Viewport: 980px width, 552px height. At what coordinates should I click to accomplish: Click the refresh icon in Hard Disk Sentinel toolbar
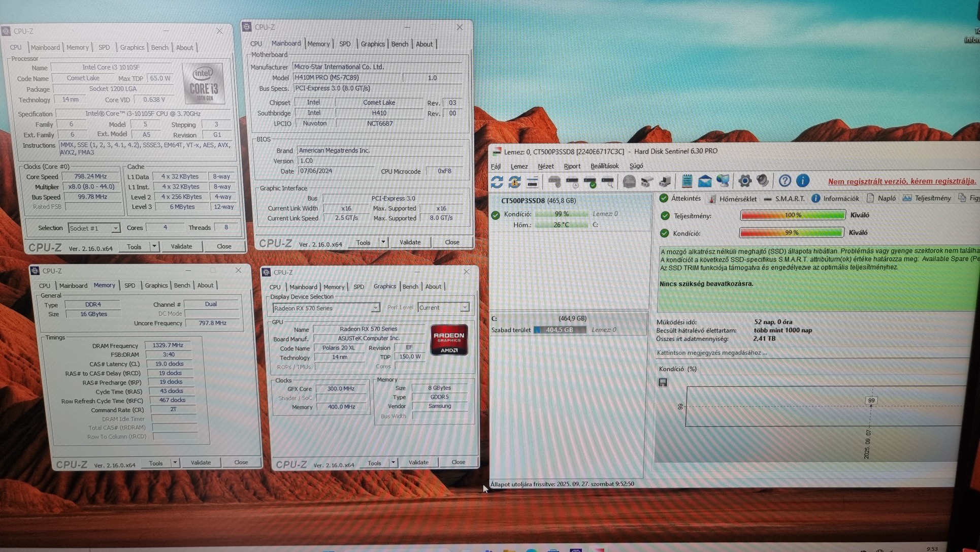(497, 182)
